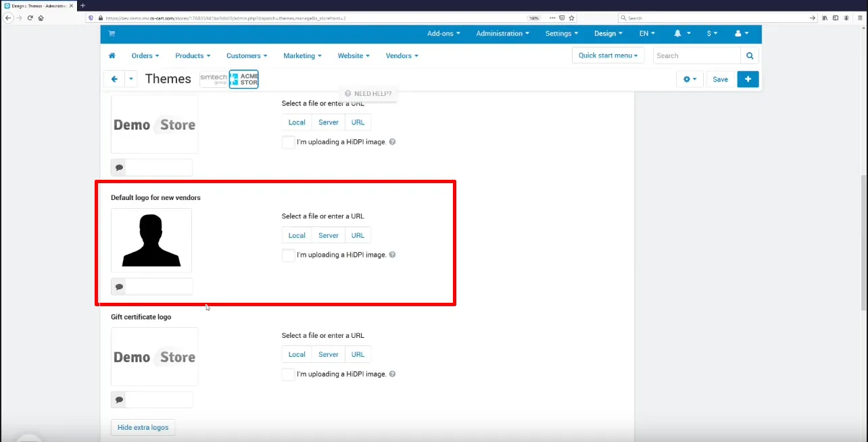Open a new browser tab
The height and width of the screenshot is (442, 868).
82,5
